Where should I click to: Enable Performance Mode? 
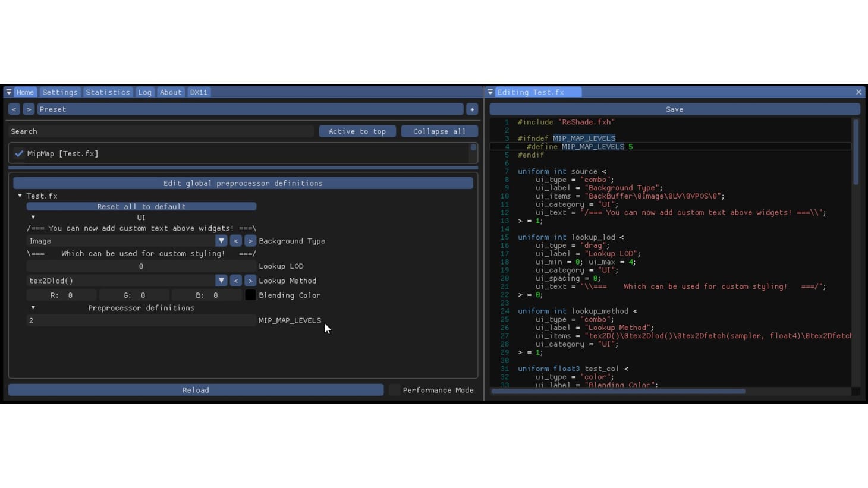click(394, 390)
